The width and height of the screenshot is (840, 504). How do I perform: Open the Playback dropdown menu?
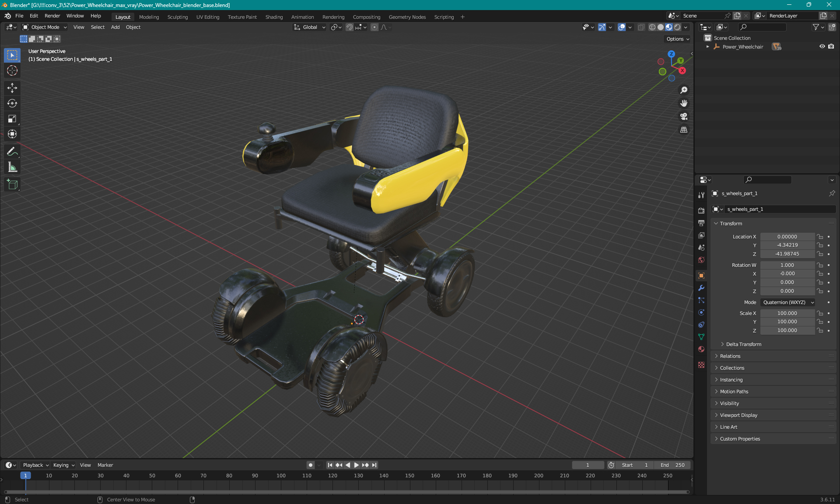[x=35, y=465]
